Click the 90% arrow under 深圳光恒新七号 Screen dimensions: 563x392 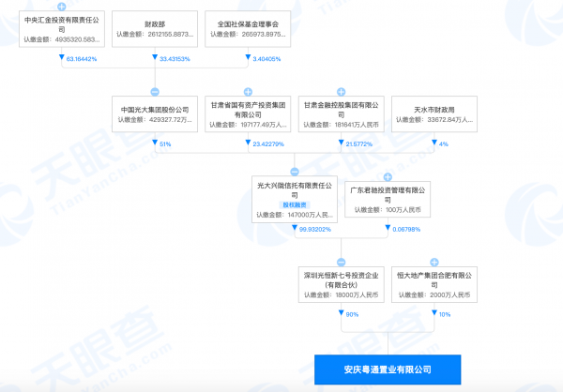tap(342, 312)
